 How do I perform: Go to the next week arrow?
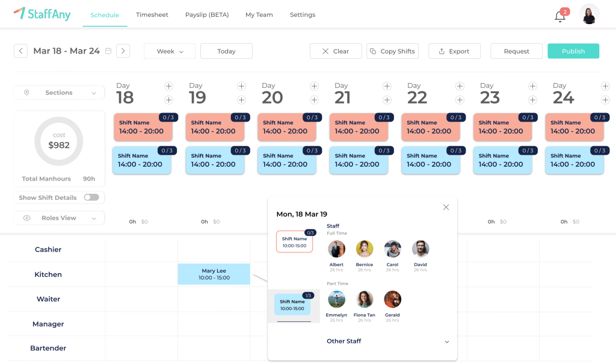pos(123,51)
